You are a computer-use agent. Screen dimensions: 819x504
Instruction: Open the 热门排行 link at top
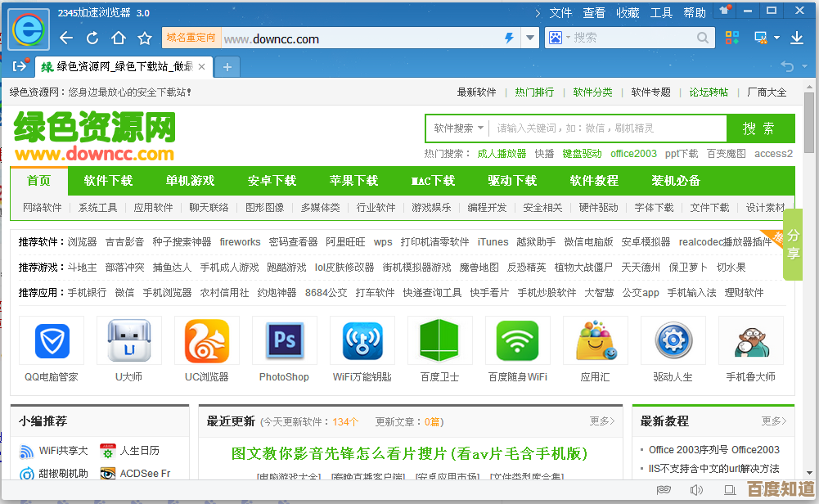tap(534, 92)
